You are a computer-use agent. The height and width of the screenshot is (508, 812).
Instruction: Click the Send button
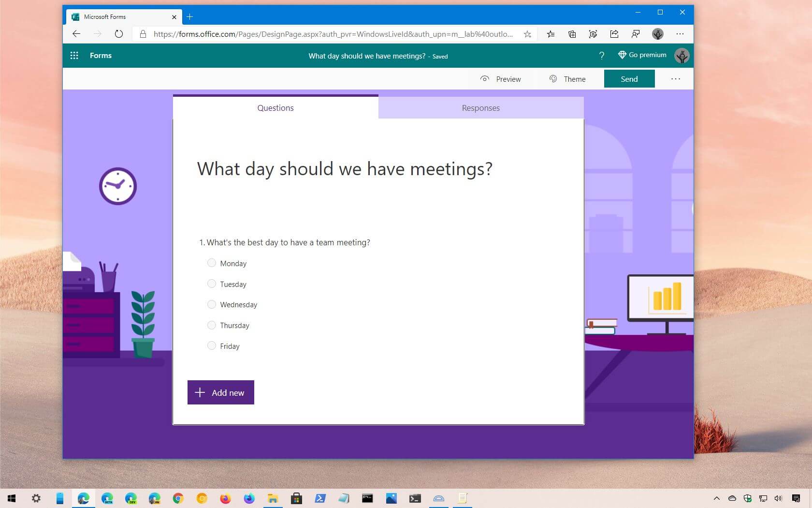point(629,78)
